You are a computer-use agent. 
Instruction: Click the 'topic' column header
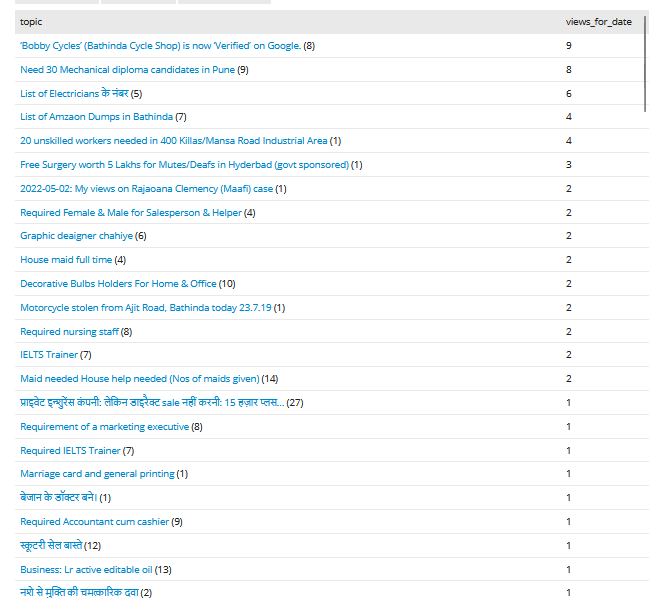point(31,22)
